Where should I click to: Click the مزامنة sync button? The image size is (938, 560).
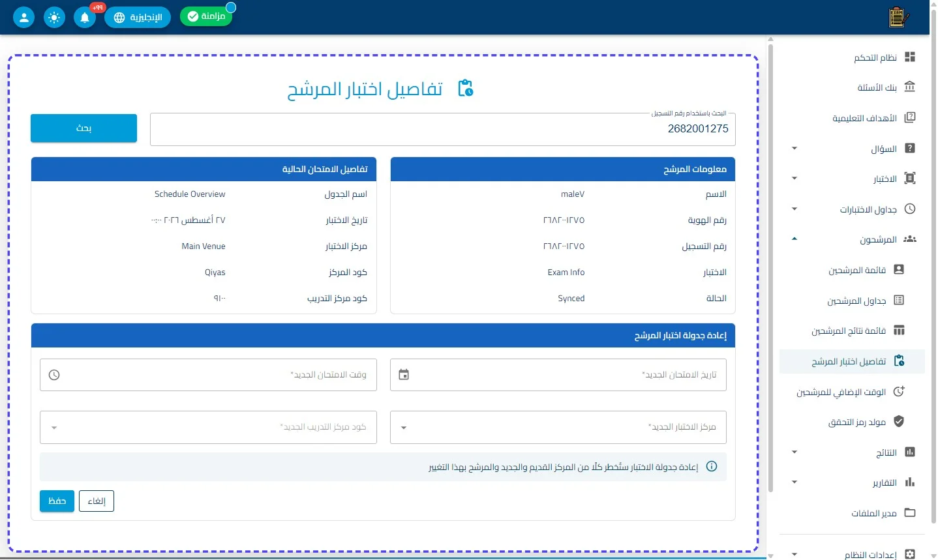(x=206, y=16)
